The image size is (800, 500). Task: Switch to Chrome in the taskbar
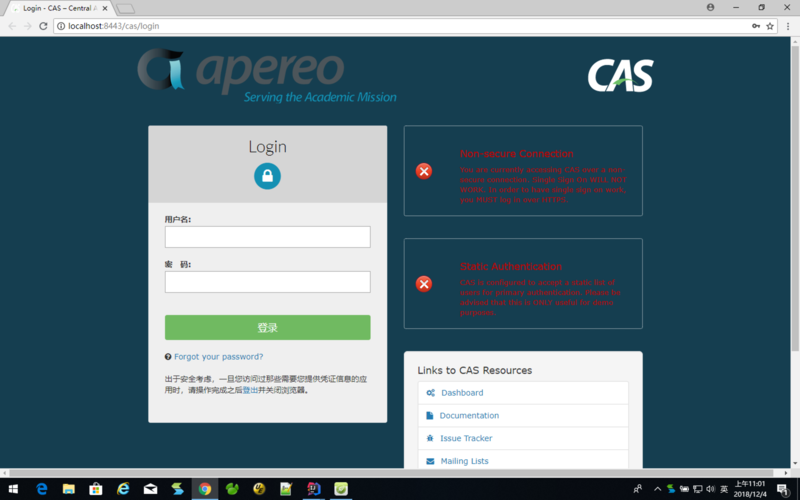tap(205, 489)
